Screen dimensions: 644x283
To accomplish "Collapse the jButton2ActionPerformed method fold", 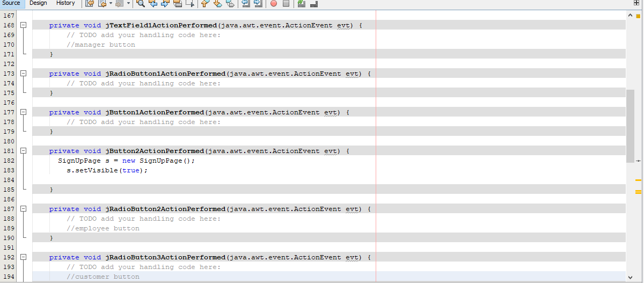I will [23, 151].
